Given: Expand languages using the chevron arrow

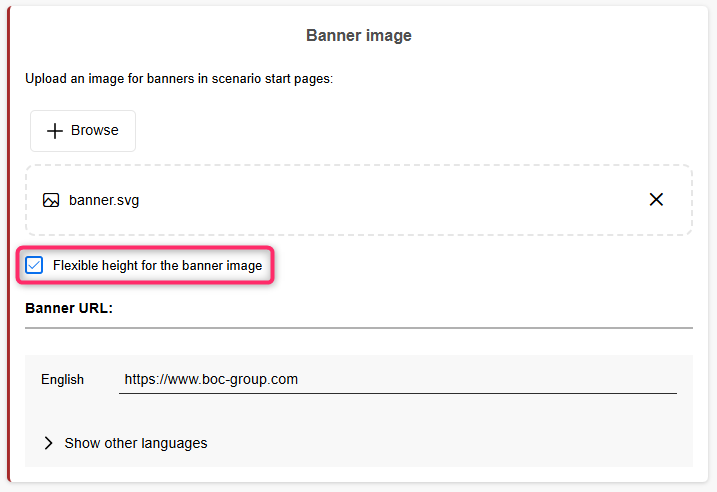Looking at the screenshot, I should tap(48, 443).
